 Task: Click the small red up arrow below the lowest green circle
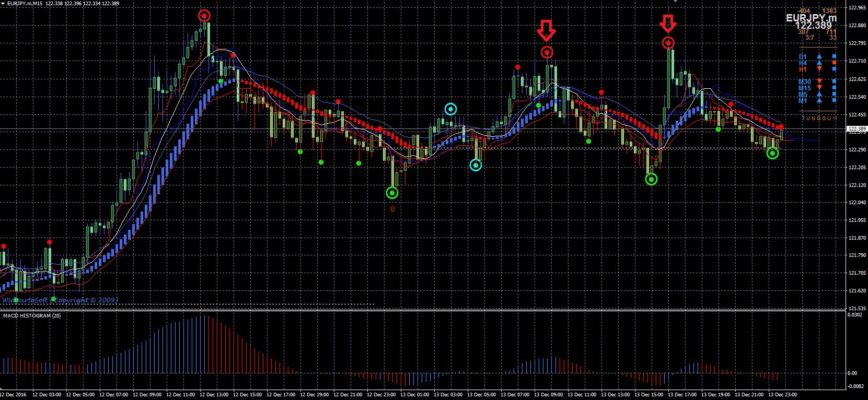point(392,208)
